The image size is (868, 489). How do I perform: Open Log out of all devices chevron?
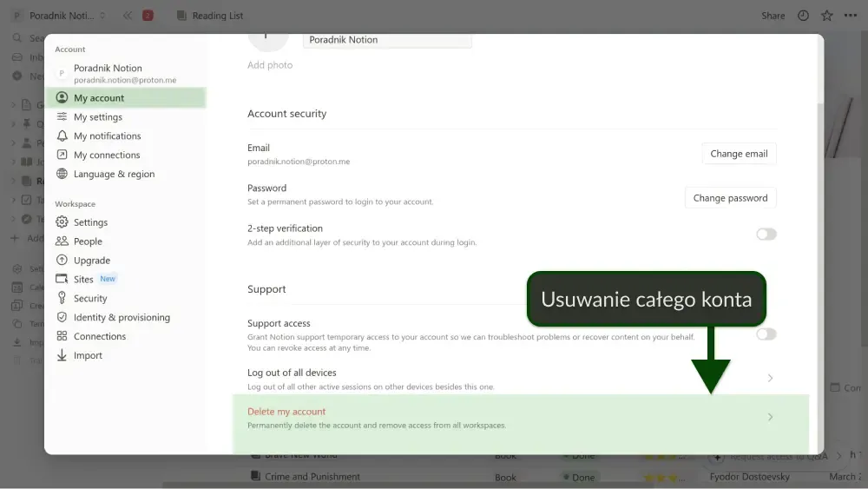point(770,378)
